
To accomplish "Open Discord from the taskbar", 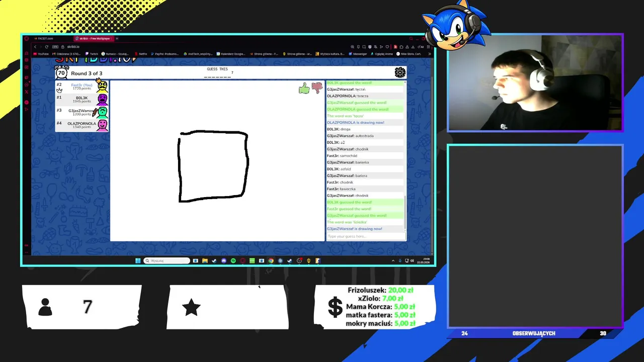I will (224, 260).
